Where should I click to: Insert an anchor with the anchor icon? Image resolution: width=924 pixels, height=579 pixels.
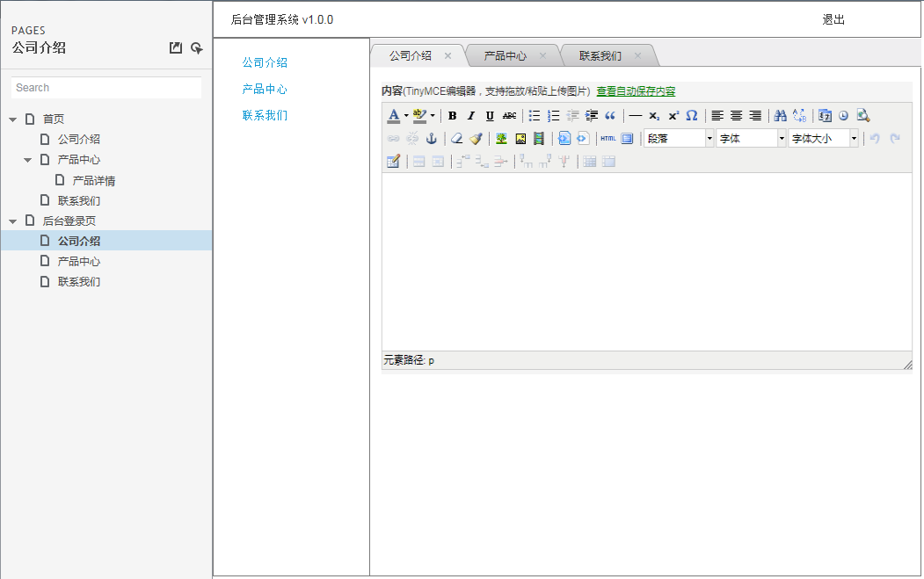pos(432,139)
